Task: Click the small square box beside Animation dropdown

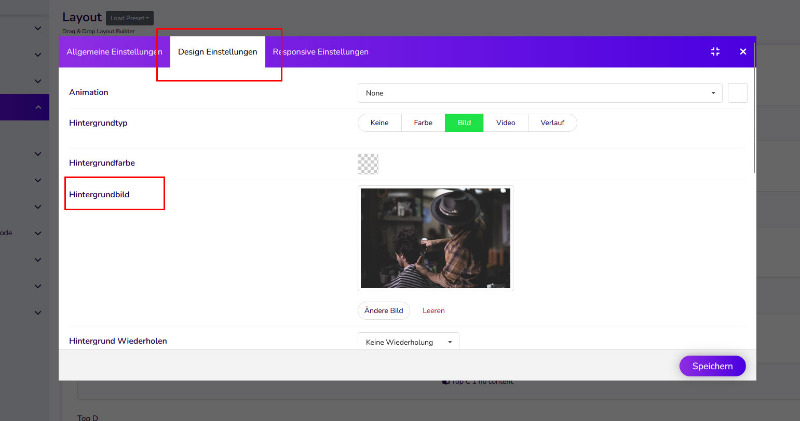Action: coord(738,93)
